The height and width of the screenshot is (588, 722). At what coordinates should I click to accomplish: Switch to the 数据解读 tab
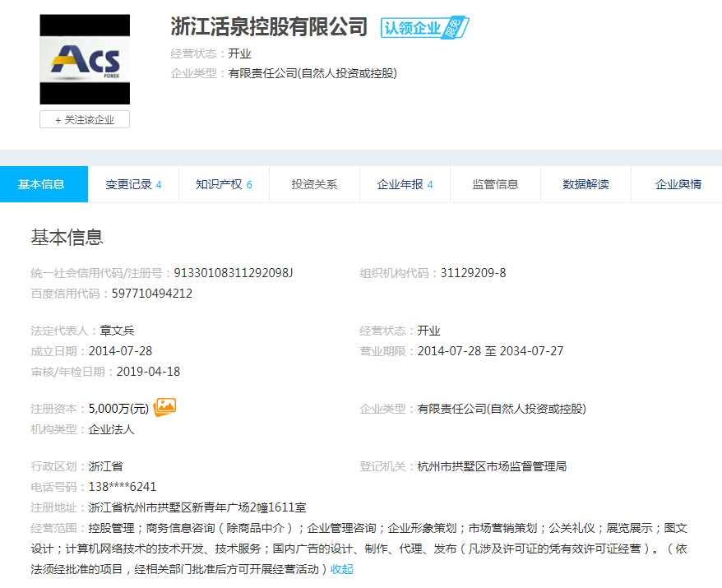point(585,184)
